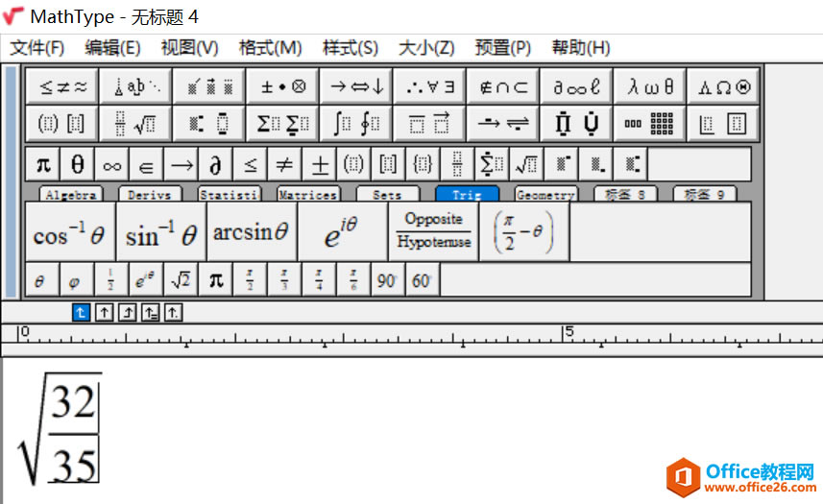Select the decimal tab stop button

(173, 313)
